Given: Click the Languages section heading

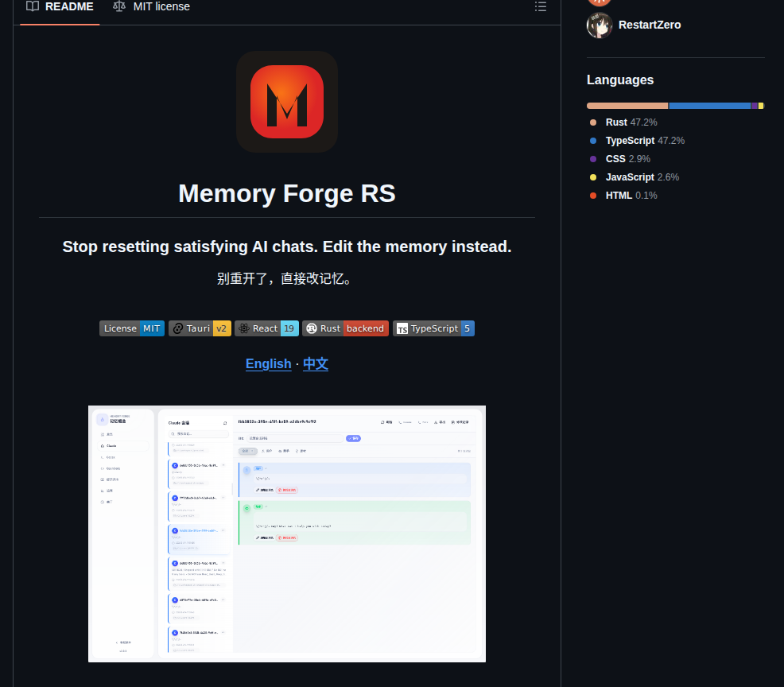Looking at the screenshot, I should point(620,80).
